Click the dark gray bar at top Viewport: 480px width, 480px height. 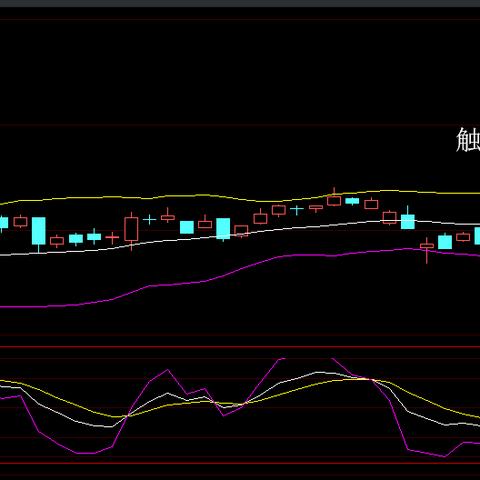point(240,3)
